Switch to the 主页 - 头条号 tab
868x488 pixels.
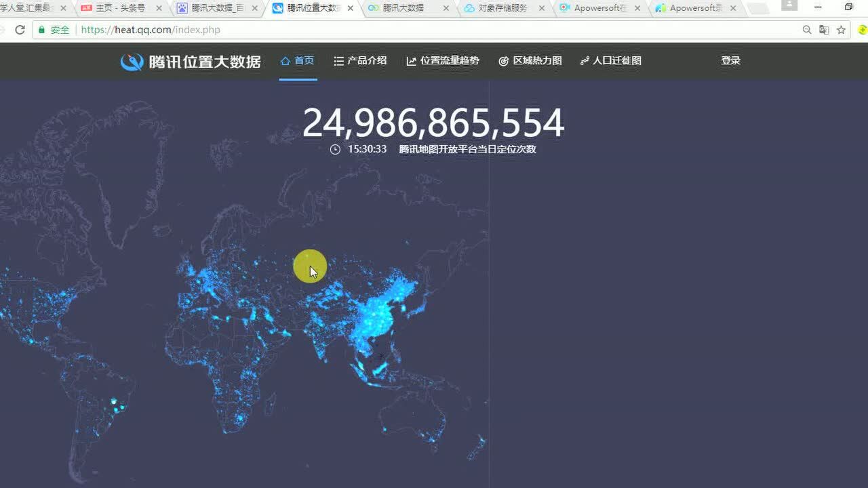(x=119, y=8)
